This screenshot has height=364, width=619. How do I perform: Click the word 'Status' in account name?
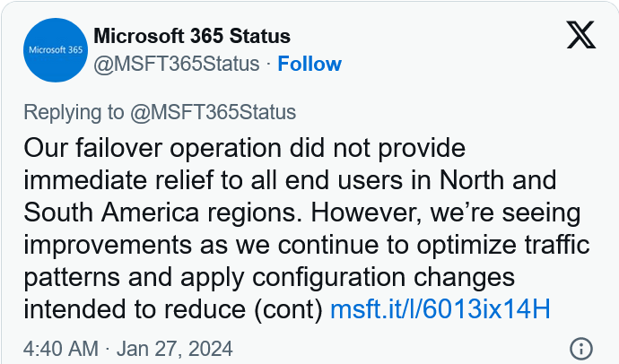coord(260,36)
